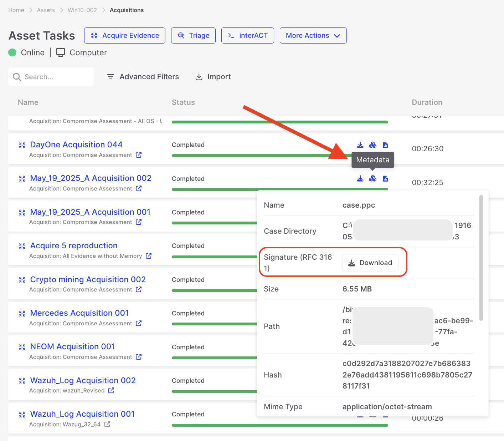This screenshot has height=441, width=504.
Task: Click metadata icon for May_19_2025_A Acquisition 002
Action: click(373, 178)
